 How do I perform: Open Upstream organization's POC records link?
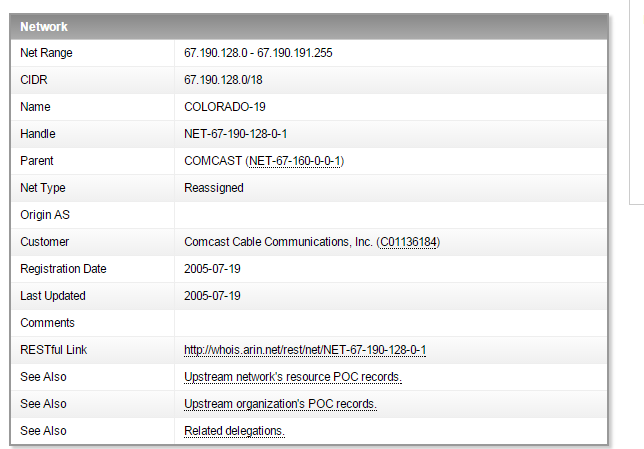[x=280, y=404]
